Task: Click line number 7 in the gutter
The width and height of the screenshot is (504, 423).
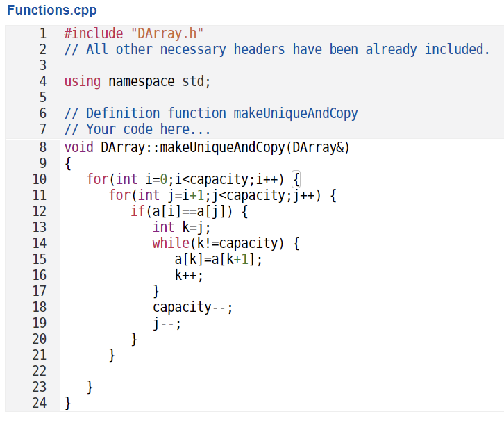Action: coord(43,129)
